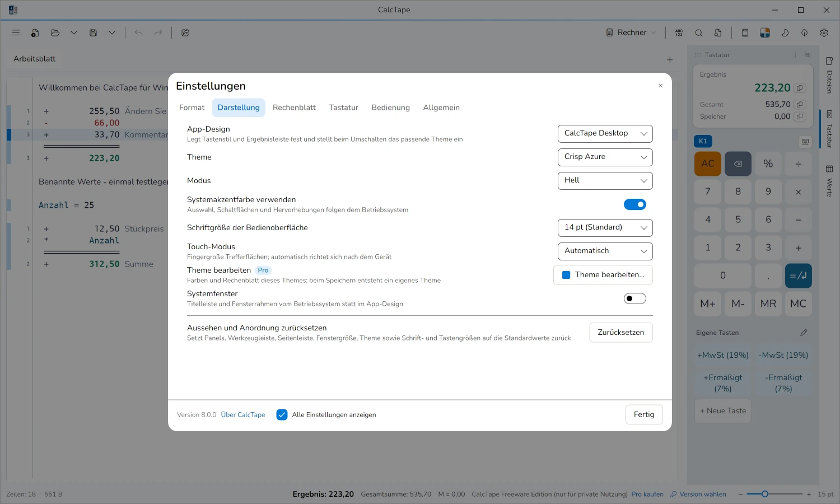Switch to the Allgemein tab

pyautogui.click(x=441, y=108)
